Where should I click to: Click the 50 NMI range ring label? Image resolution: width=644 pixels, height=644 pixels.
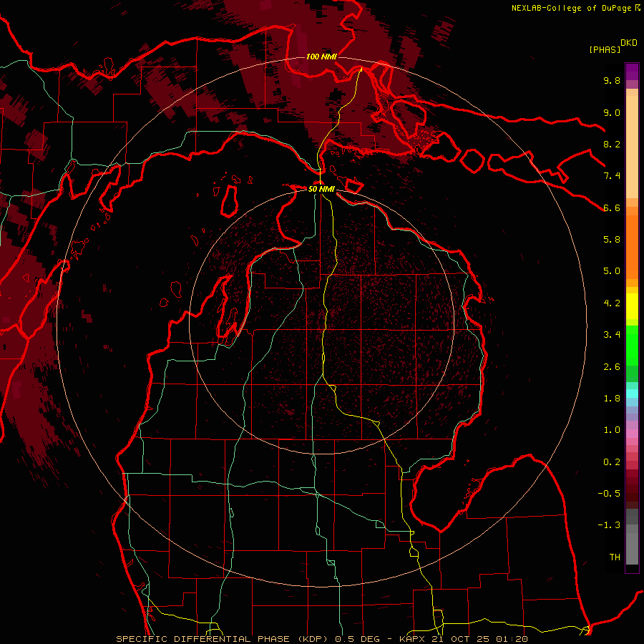(321, 189)
